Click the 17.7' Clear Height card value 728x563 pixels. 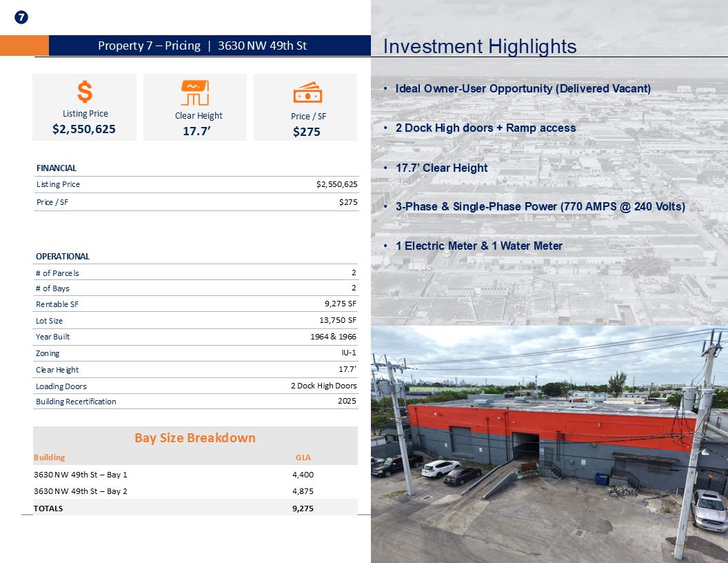(196, 131)
